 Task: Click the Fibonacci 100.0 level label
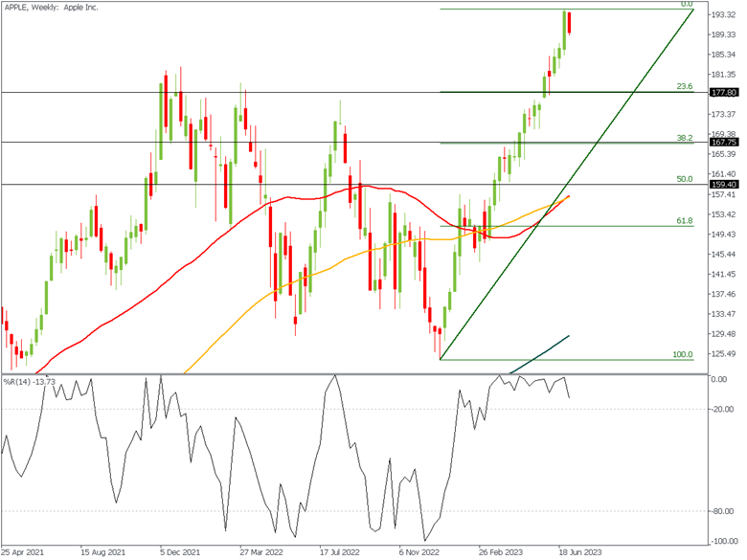(683, 355)
